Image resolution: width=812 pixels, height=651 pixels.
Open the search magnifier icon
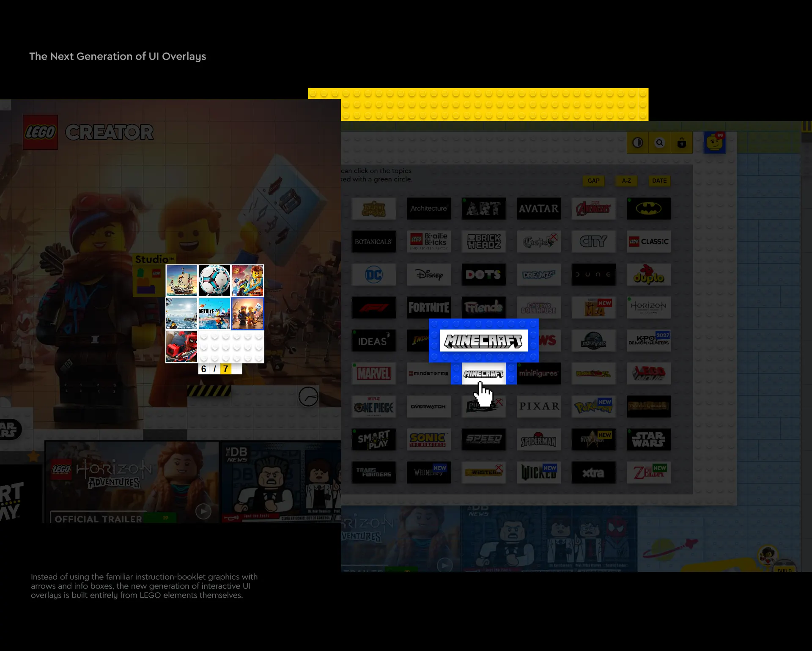[x=660, y=143]
